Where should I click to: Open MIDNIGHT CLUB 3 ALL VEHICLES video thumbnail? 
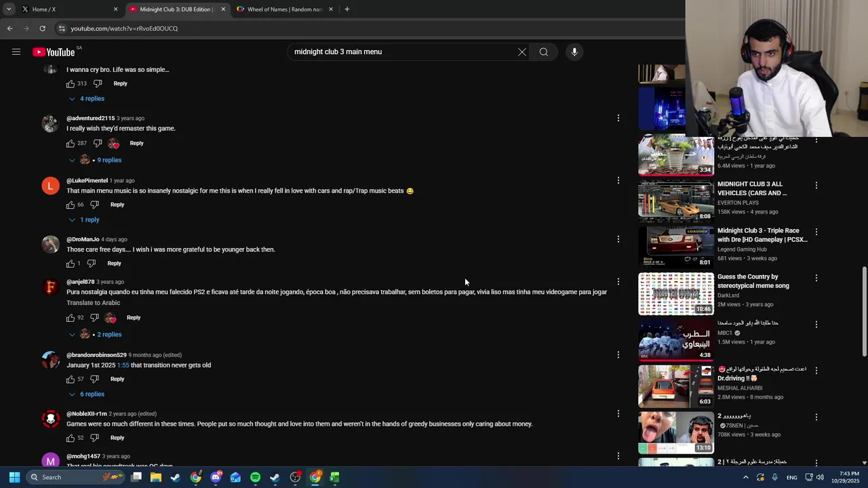click(x=676, y=201)
